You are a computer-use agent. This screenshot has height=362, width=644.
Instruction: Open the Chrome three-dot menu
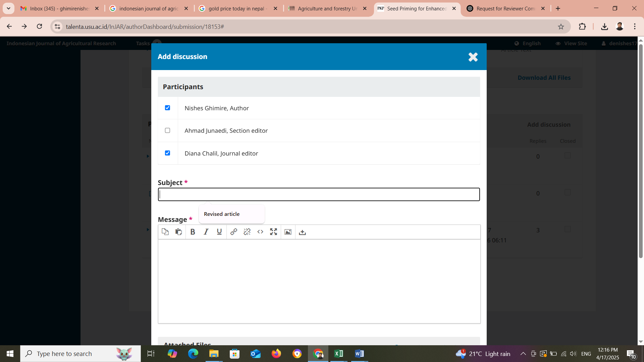635,26
